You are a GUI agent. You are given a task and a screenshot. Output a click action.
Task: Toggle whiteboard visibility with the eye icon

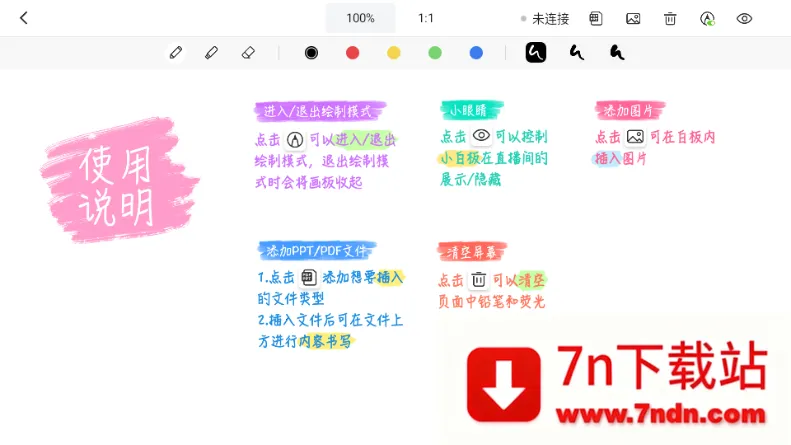coord(744,18)
